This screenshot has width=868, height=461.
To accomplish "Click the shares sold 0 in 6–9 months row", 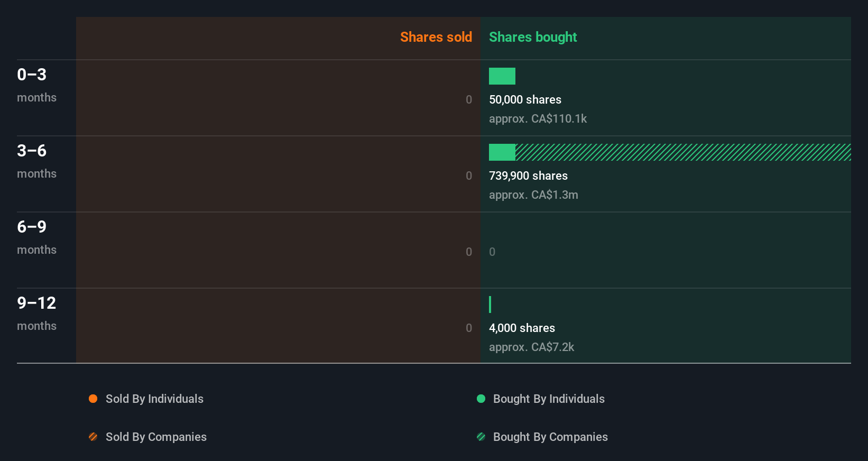I will 469,252.
